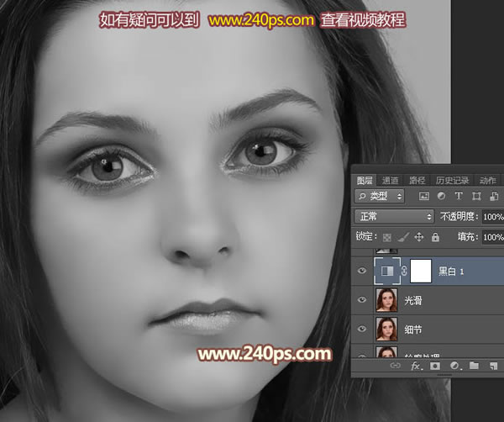Create new fill or adjustment layer
The width and height of the screenshot is (504, 422).
click(x=455, y=366)
